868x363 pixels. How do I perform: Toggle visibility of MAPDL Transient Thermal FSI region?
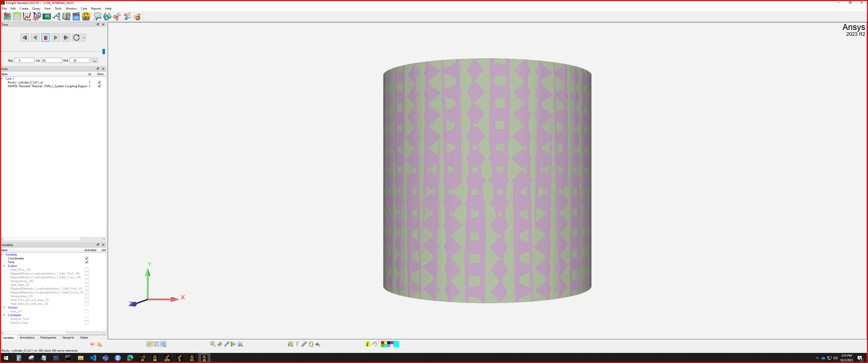tap(100, 86)
